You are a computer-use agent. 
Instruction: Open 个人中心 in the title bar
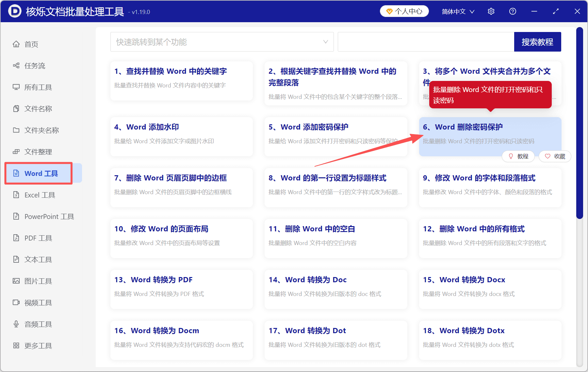(x=404, y=11)
